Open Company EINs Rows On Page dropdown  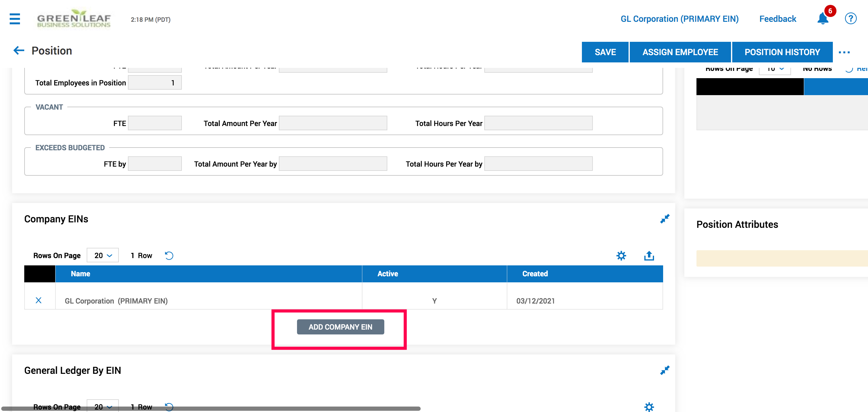click(x=103, y=255)
